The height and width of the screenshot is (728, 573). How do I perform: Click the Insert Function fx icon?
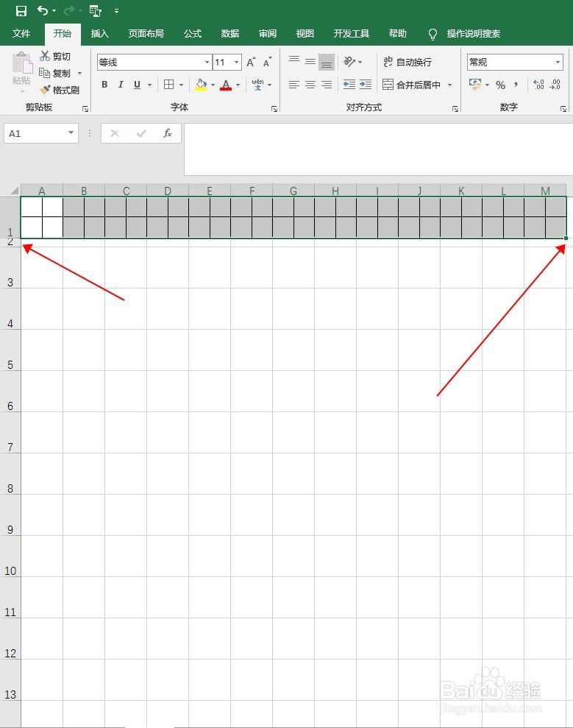[x=168, y=134]
